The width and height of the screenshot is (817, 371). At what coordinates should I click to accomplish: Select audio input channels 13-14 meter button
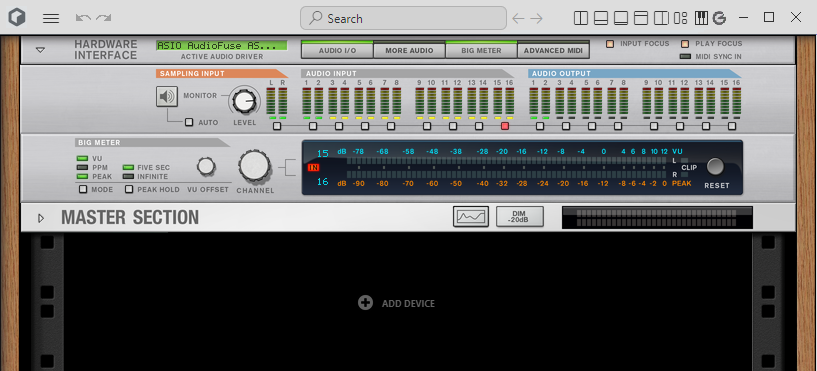click(479, 126)
